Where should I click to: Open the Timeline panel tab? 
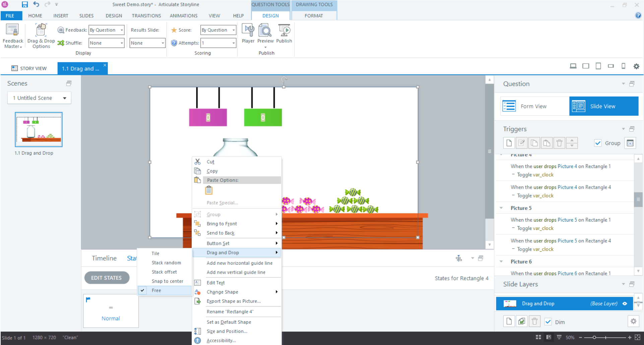point(104,258)
